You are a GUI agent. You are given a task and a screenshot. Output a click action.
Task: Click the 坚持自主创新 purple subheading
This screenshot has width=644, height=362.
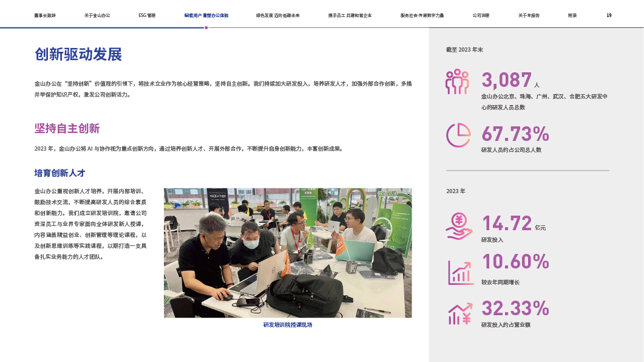(x=67, y=128)
